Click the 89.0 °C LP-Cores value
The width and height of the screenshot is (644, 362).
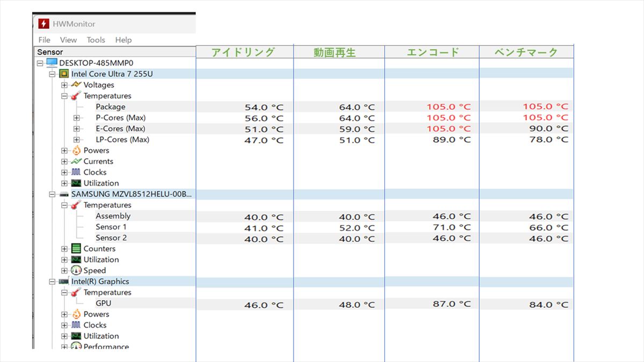coord(452,139)
